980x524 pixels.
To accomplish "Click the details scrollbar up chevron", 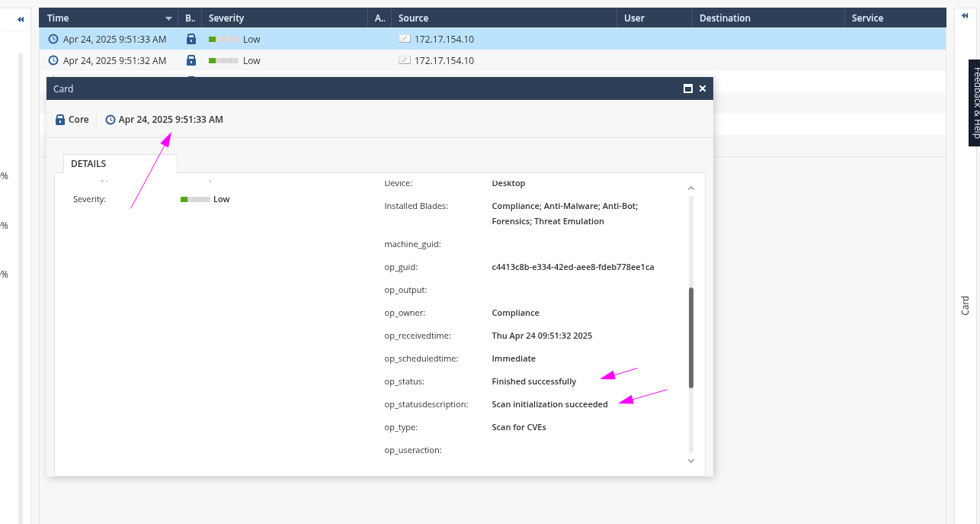I will point(691,188).
